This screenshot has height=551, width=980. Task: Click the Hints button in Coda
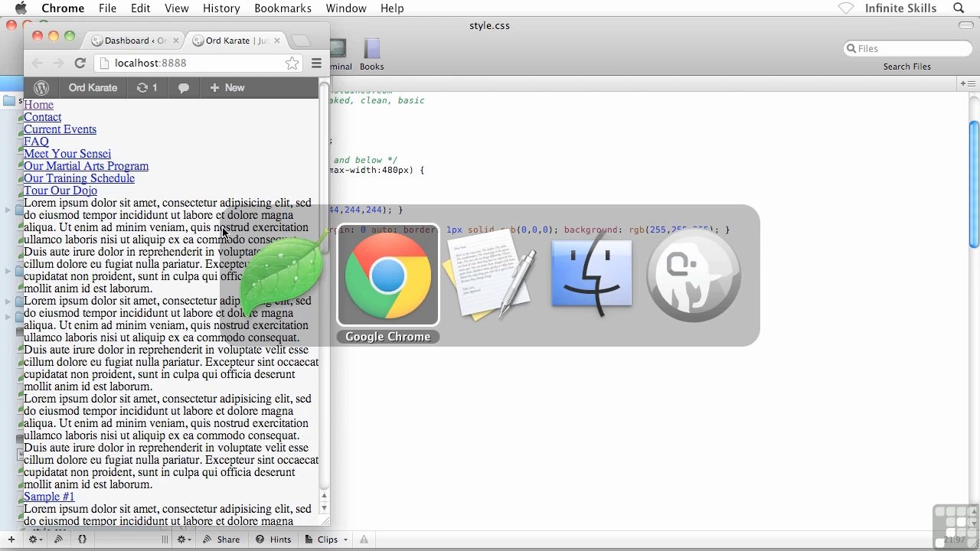click(273, 540)
